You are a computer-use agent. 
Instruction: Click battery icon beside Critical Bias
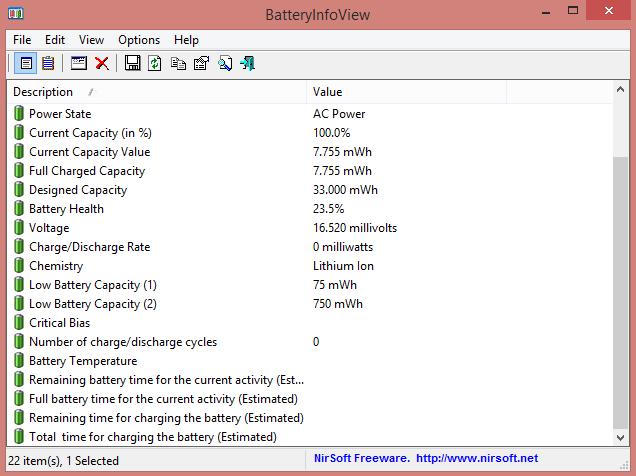tap(19, 322)
